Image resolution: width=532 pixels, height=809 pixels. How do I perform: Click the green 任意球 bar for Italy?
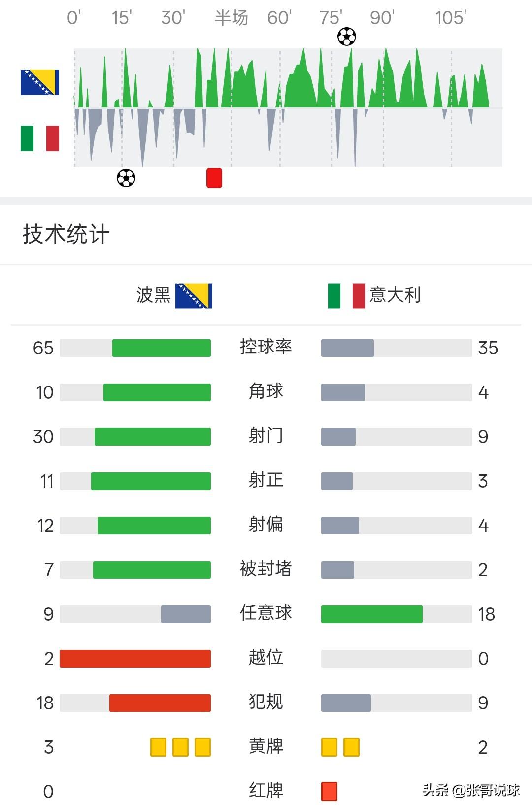(x=371, y=614)
